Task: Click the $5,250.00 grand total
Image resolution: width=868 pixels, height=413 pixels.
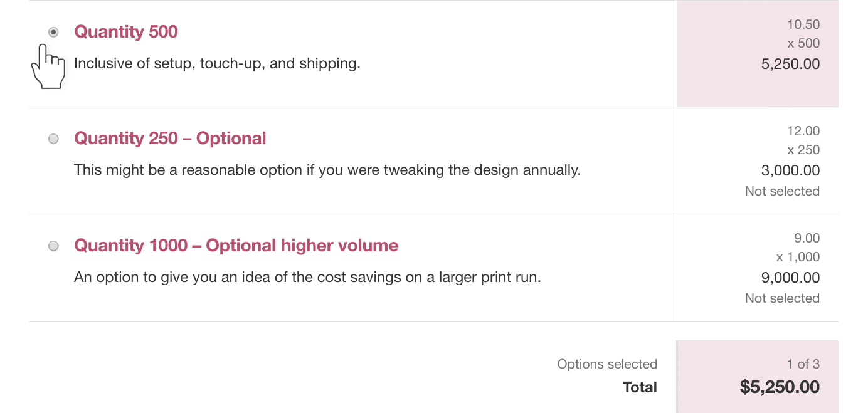Action: coord(780,387)
